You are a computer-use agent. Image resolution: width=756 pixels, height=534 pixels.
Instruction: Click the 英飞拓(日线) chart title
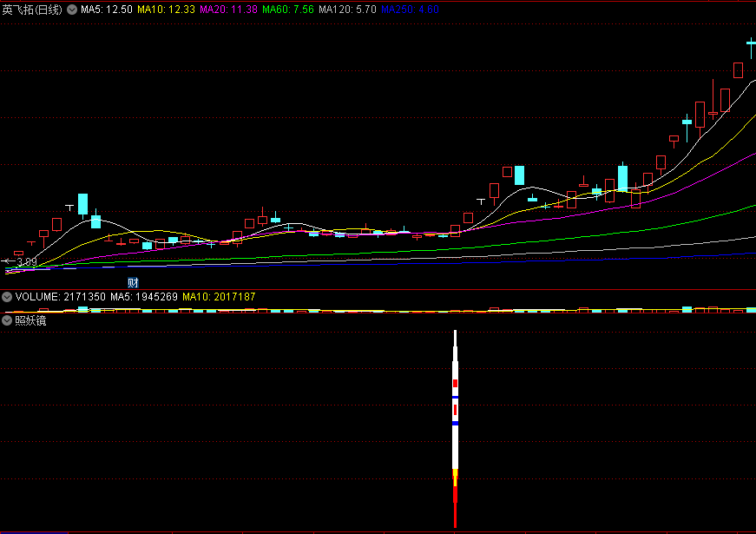(32, 10)
